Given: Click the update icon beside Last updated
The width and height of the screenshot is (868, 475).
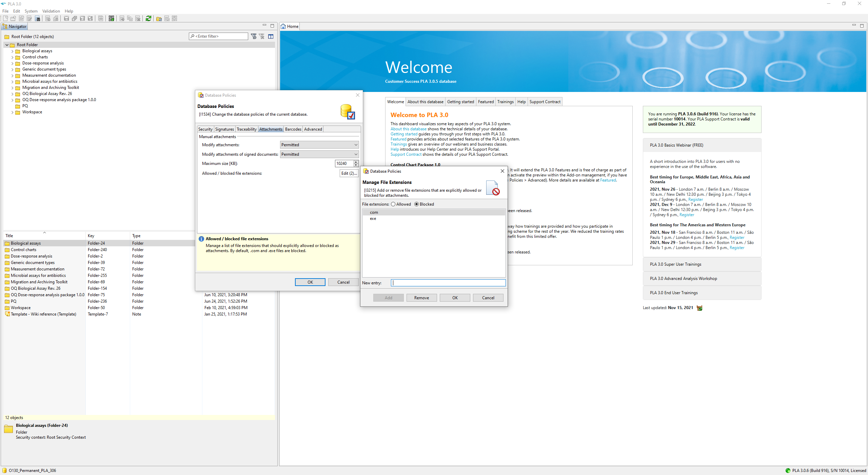Looking at the screenshot, I should pyautogui.click(x=699, y=308).
